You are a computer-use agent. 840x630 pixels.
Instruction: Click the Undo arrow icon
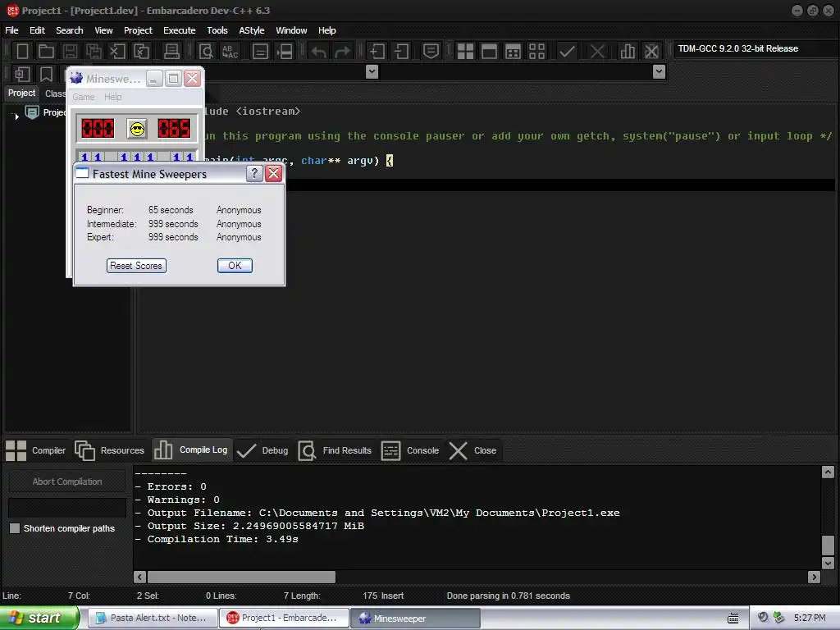point(319,52)
